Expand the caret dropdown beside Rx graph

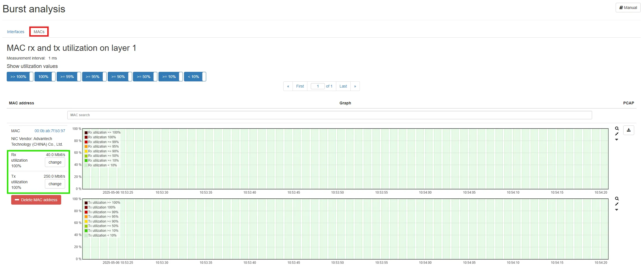tap(617, 140)
